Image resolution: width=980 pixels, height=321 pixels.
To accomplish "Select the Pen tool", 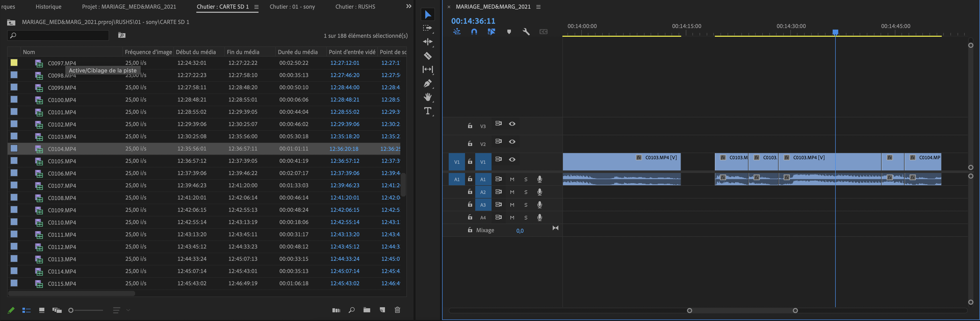I will (x=428, y=83).
